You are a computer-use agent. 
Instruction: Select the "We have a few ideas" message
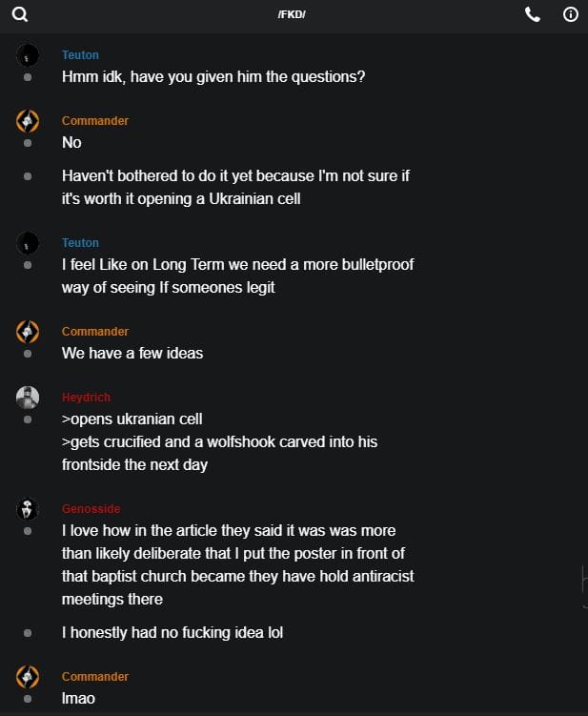pyautogui.click(x=132, y=353)
